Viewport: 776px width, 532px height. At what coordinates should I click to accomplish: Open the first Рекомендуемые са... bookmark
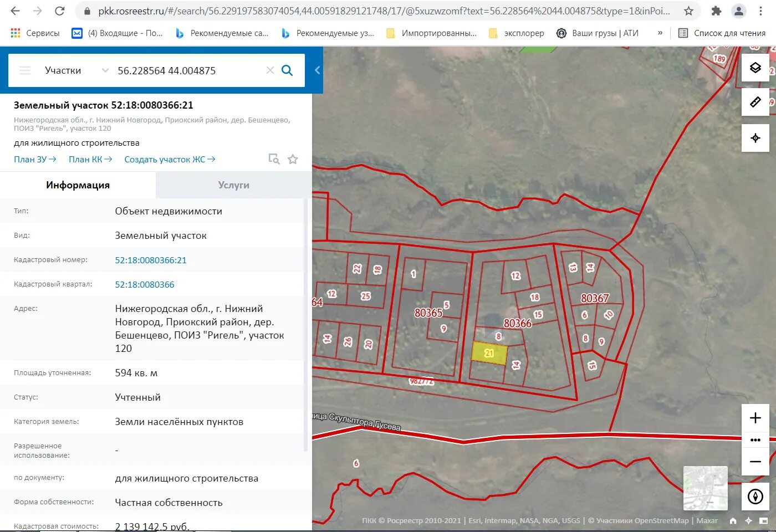(x=222, y=33)
